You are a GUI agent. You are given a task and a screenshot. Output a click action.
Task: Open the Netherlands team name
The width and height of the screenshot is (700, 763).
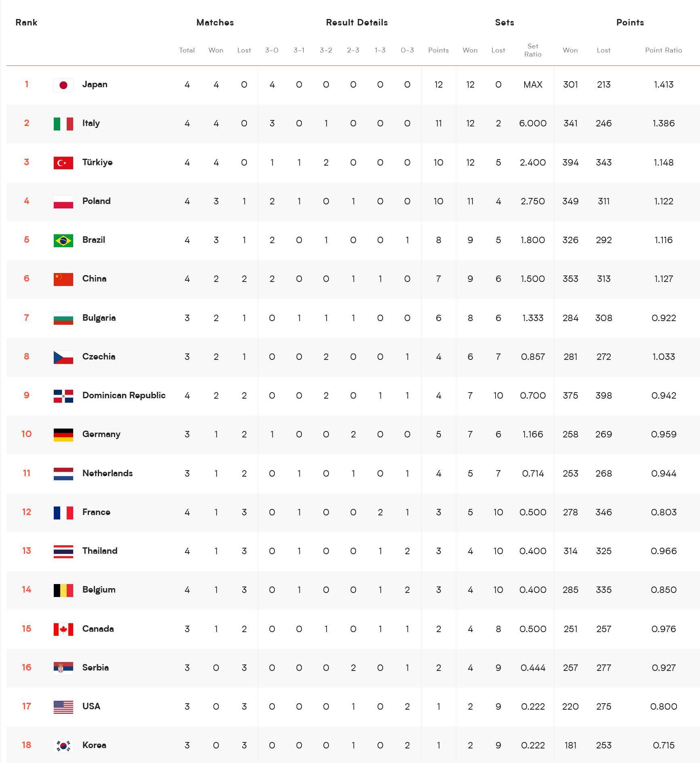coord(108,473)
